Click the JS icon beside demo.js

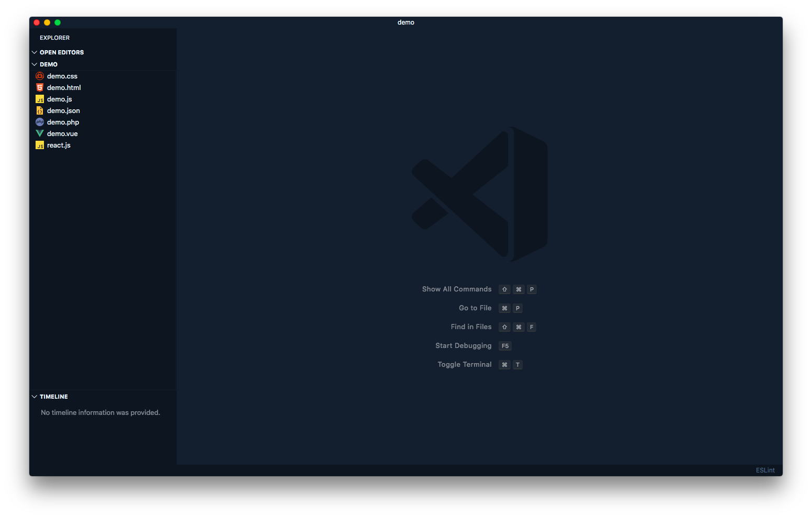click(x=40, y=99)
